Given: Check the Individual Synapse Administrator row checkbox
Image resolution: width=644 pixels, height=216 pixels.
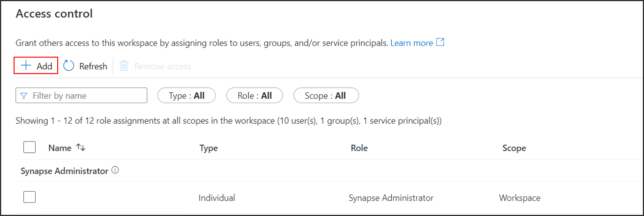Looking at the screenshot, I should tap(30, 198).
